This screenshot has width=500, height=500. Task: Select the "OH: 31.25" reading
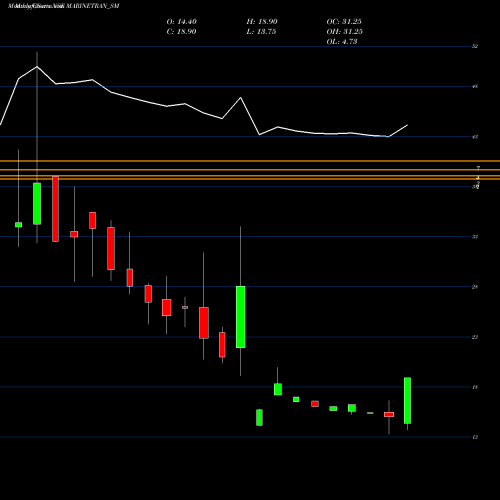345,32
